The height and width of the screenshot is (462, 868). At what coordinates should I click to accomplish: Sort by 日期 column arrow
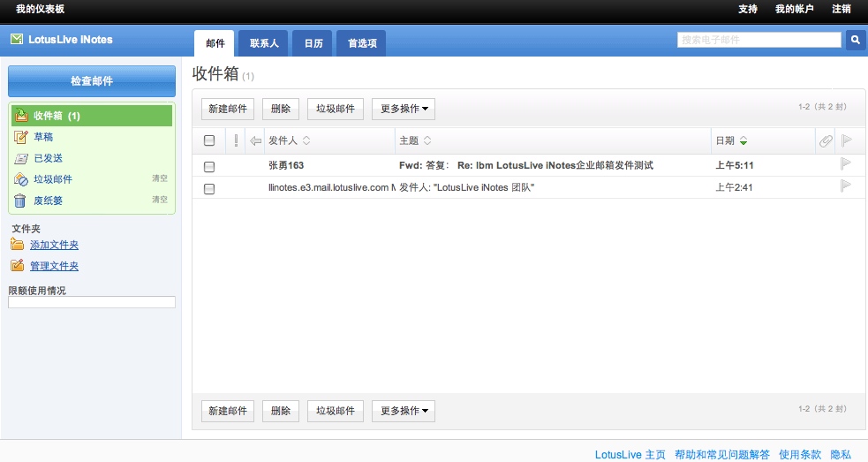pos(743,141)
